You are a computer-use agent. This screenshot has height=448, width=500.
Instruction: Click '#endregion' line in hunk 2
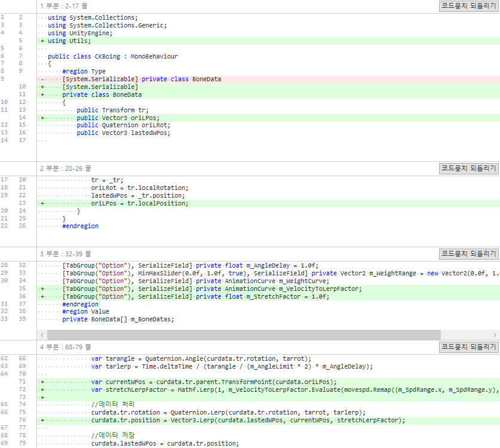[x=80, y=226]
